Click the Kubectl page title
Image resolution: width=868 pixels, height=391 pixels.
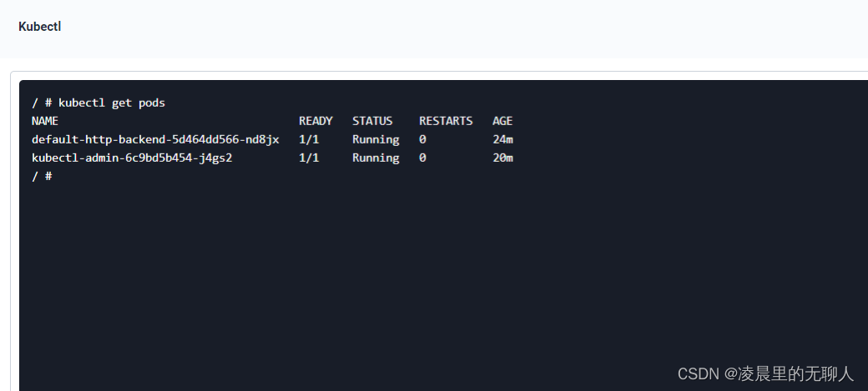[x=40, y=27]
